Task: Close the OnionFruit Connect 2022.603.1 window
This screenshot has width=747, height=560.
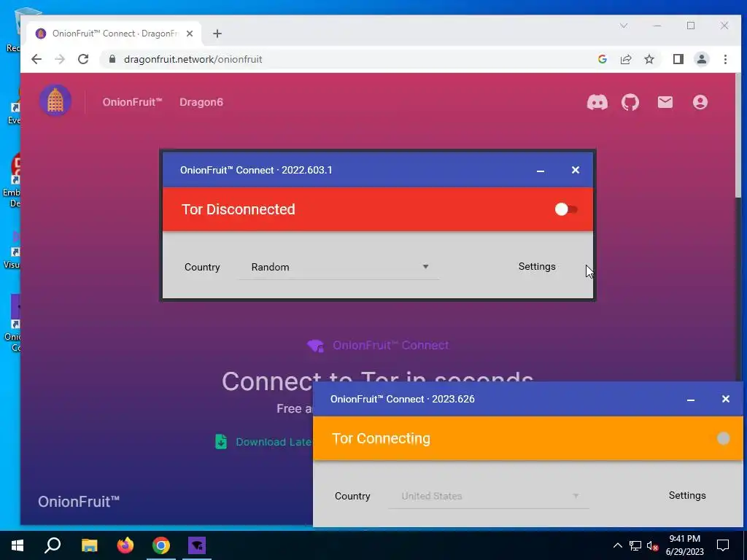Action: (575, 170)
